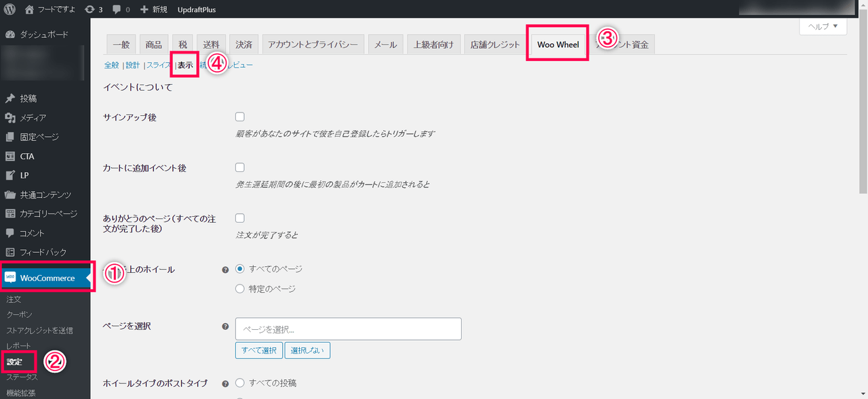
Task: Click the 選択しない button
Action: pyautogui.click(x=308, y=350)
